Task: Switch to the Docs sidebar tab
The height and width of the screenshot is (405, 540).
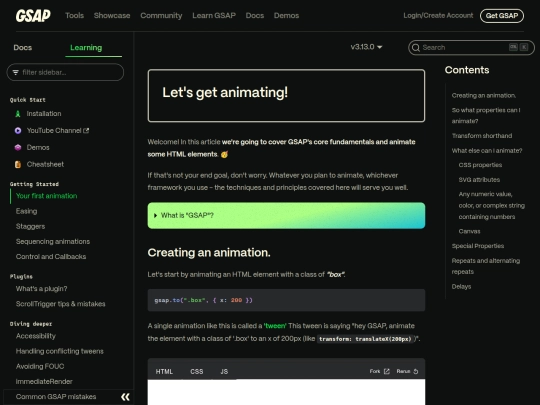Action: pyautogui.click(x=23, y=48)
